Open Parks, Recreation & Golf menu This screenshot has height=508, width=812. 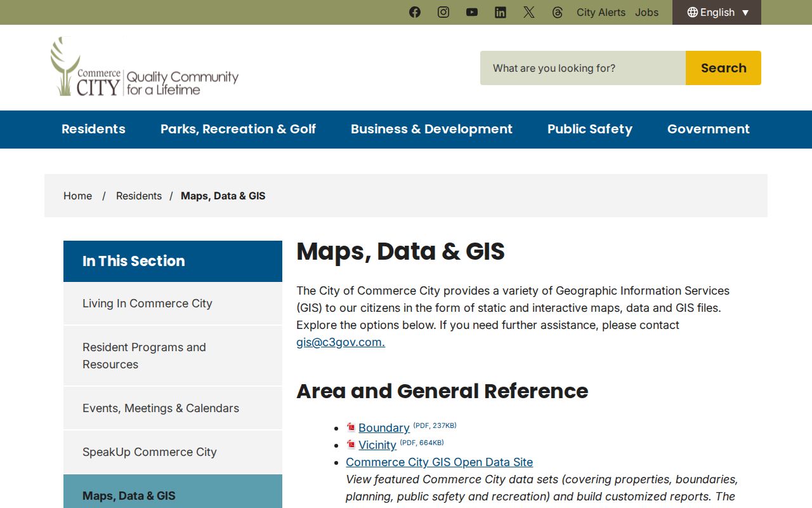[x=238, y=129]
